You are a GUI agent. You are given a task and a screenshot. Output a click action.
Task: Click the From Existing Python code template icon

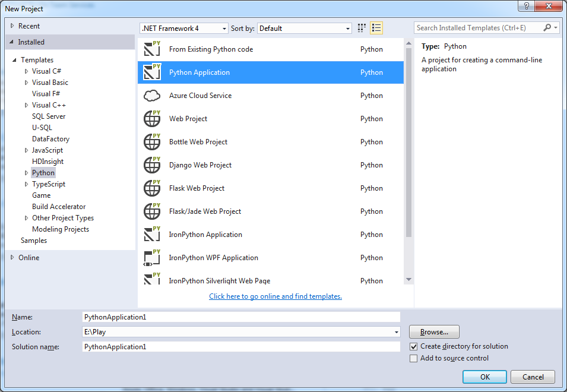[x=152, y=49]
